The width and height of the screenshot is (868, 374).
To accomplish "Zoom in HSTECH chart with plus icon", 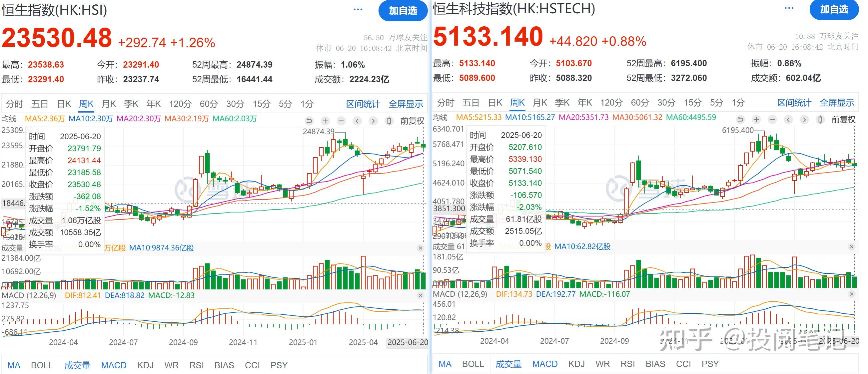I will tap(756, 119).
